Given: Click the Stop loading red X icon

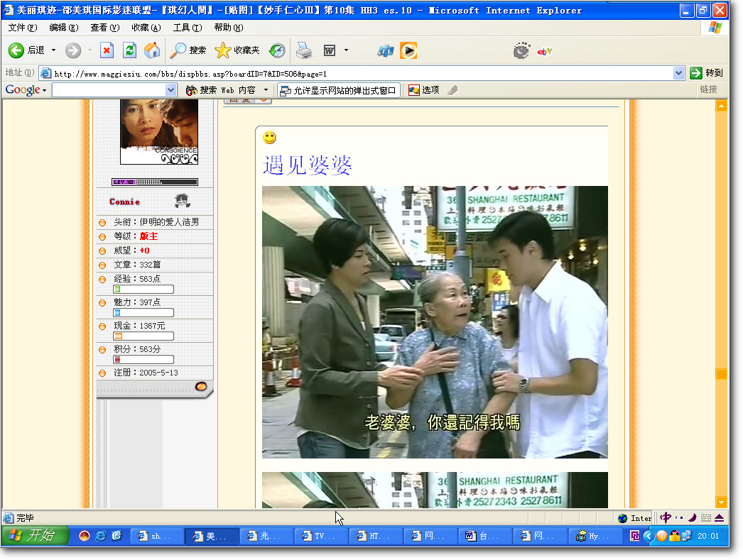Looking at the screenshot, I should [x=107, y=50].
